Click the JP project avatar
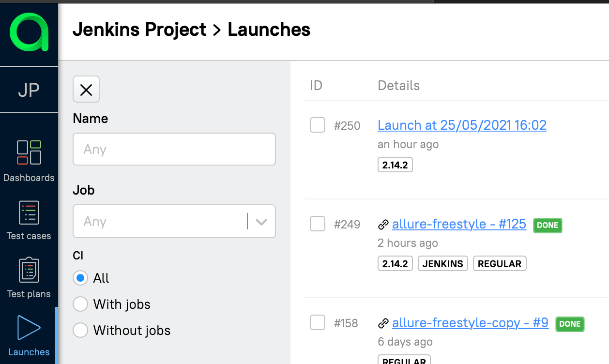The image size is (609, 364). point(29,90)
